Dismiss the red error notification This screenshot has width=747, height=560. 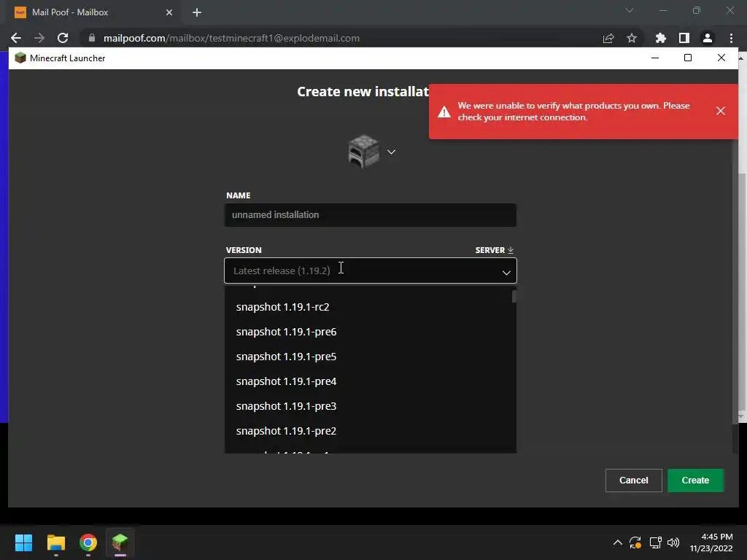[720, 111]
